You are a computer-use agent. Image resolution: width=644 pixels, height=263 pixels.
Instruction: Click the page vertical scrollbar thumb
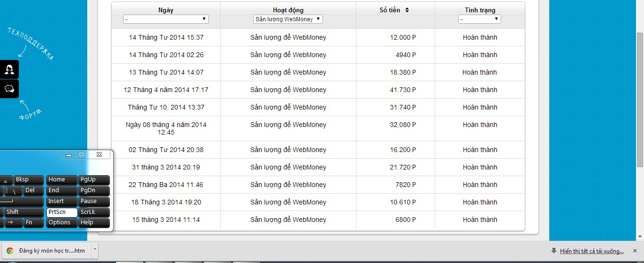point(640,99)
